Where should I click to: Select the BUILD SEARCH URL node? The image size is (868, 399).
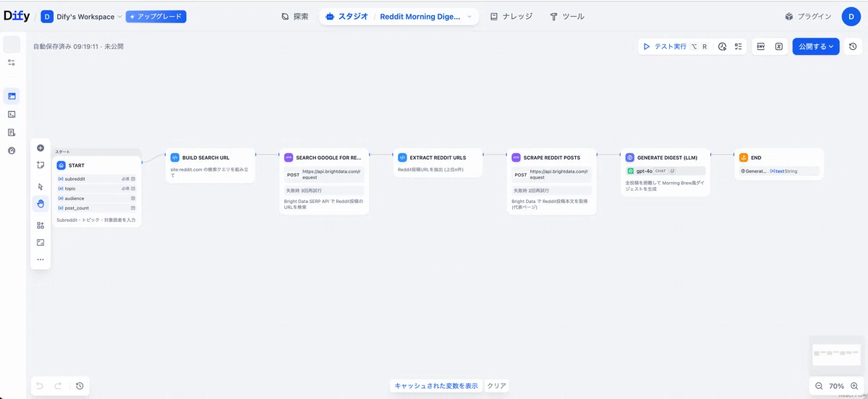[210, 166]
